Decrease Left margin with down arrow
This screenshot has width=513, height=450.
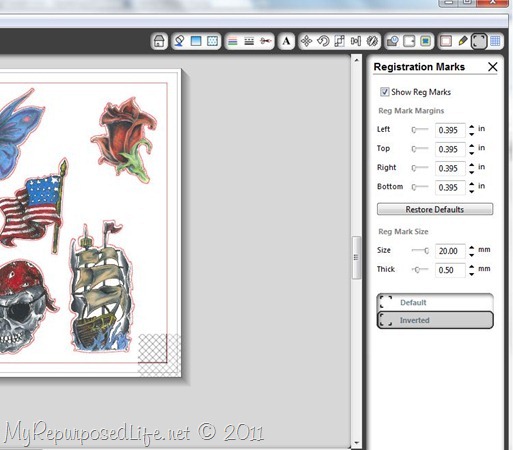pyautogui.click(x=471, y=134)
